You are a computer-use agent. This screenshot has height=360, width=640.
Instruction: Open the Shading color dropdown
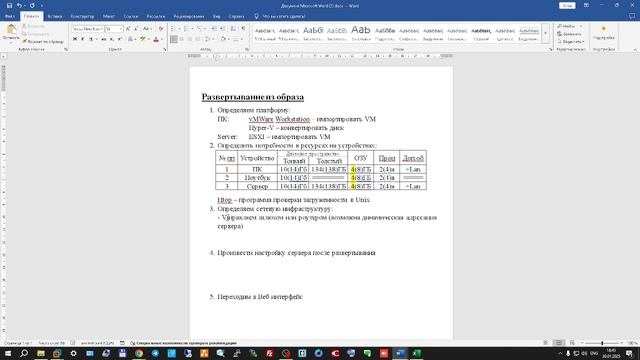tap(228, 39)
